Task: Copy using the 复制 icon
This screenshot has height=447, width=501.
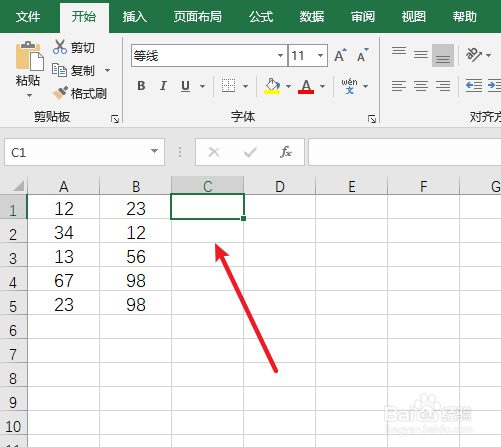Action: pos(59,70)
